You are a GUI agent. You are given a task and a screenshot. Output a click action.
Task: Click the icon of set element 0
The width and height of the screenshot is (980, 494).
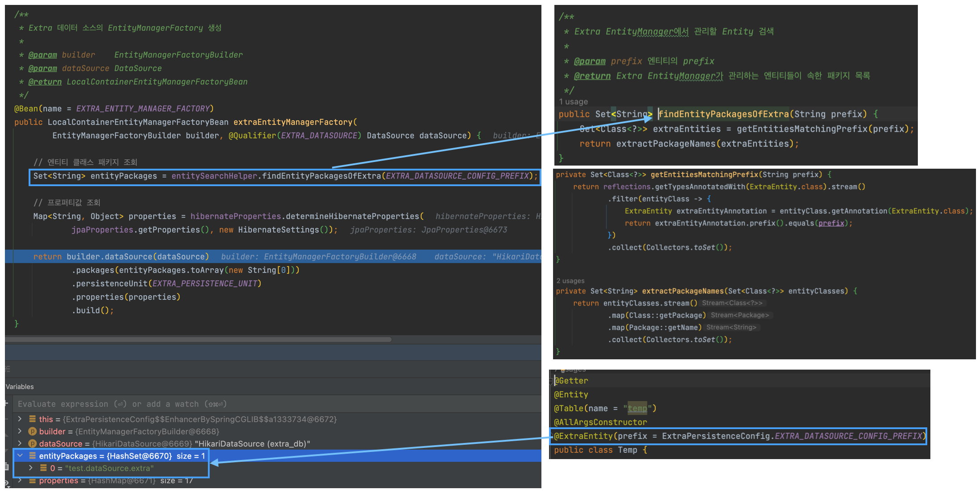[x=43, y=468]
